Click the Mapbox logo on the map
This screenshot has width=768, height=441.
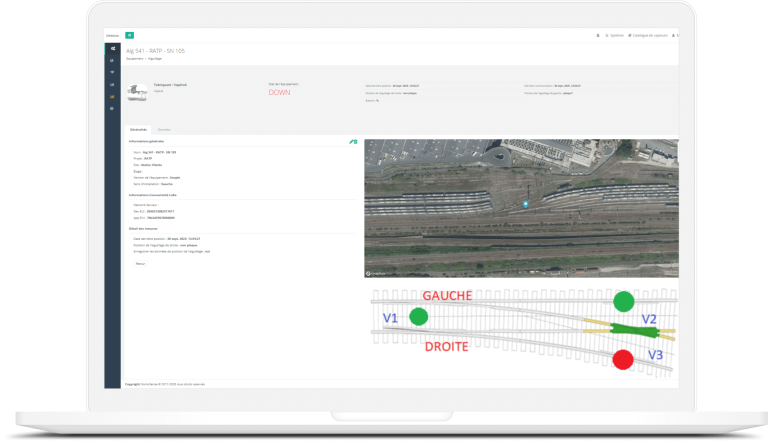[374, 272]
